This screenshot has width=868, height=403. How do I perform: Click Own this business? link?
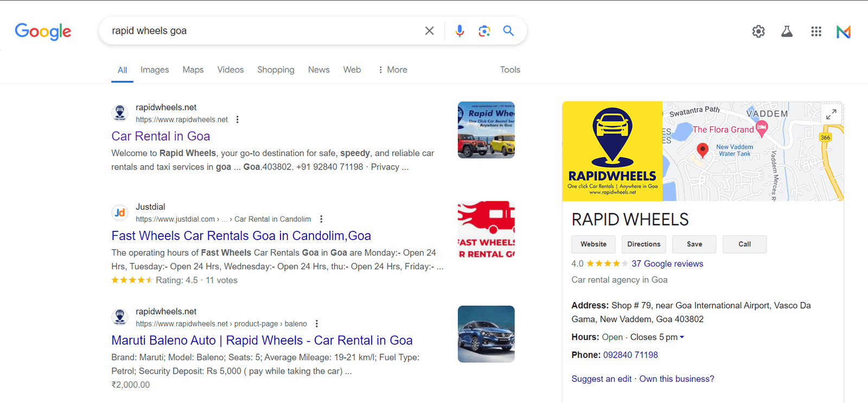[676, 379]
